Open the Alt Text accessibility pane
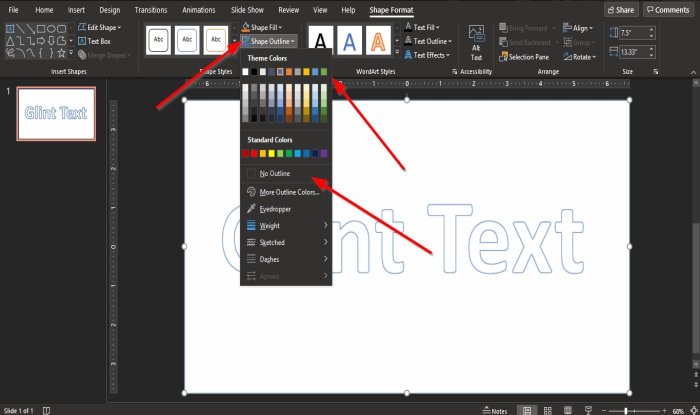The image size is (700, 415). click(476, 43)
